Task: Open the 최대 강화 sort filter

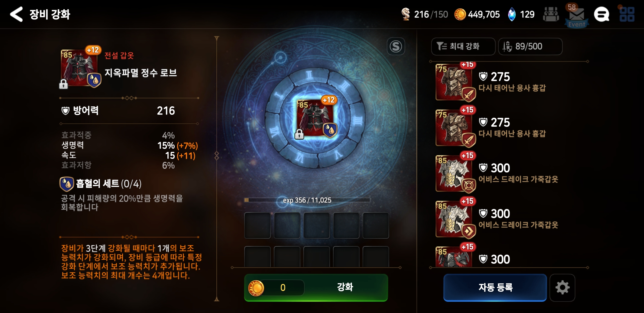Action: (x=463, y=46)
